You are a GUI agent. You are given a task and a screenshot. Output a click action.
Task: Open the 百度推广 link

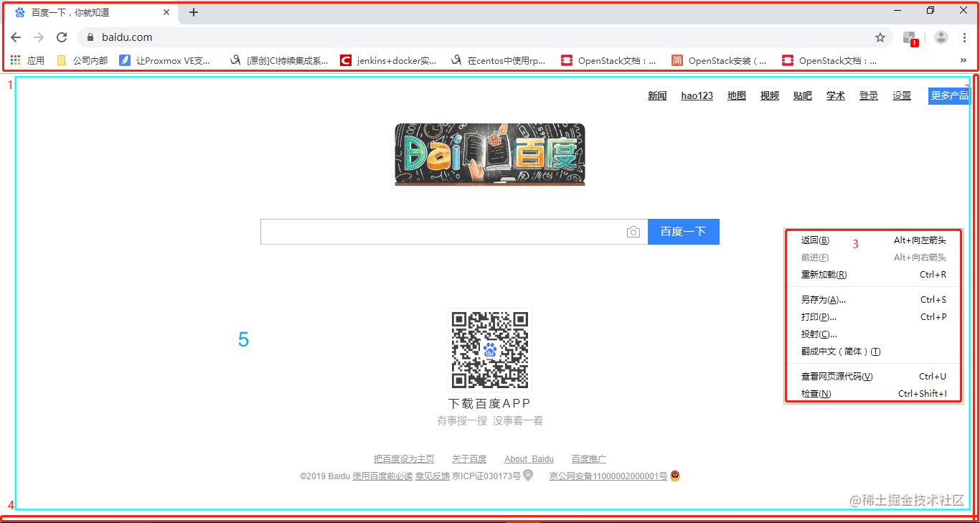589,459
